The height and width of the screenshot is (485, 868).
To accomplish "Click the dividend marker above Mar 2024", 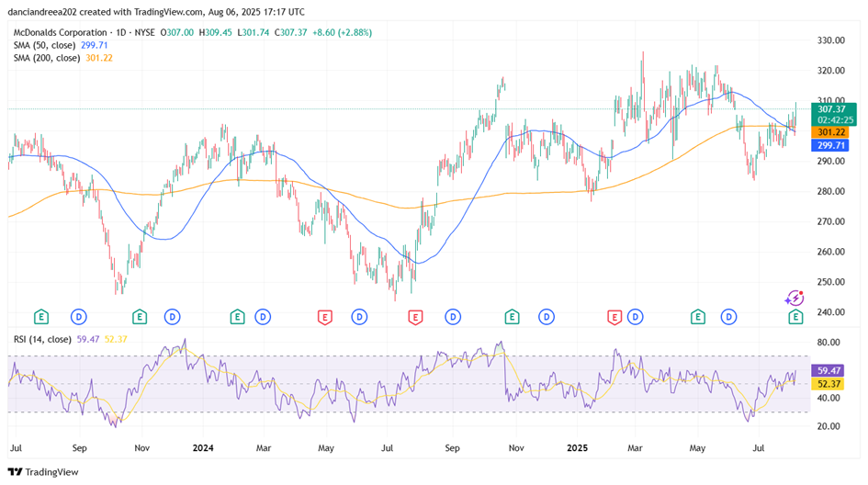I will (264, 317).
